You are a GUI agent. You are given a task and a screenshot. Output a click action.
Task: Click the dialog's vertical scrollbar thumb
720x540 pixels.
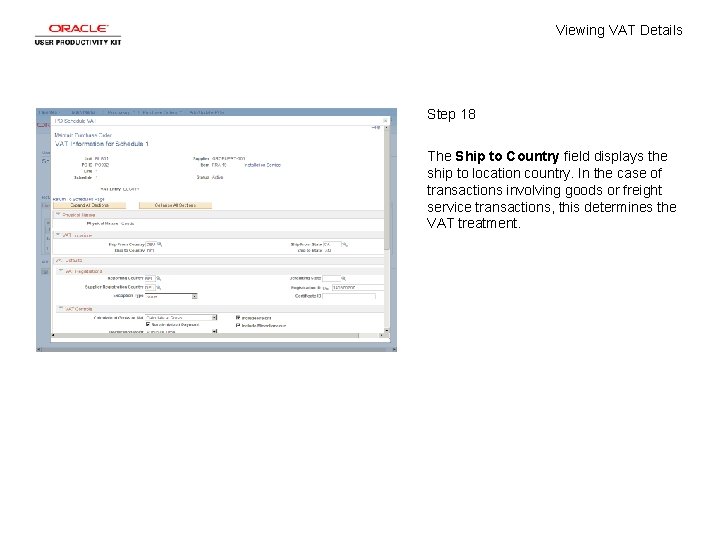387,189
